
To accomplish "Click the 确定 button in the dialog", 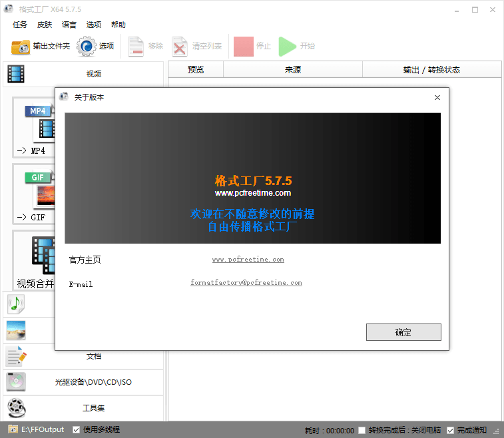I will (403, 332).
